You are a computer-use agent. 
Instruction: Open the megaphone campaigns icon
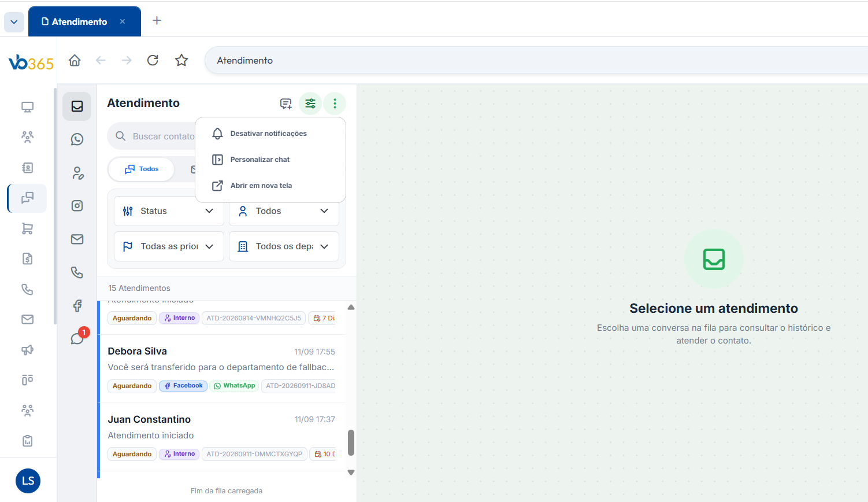27,349
